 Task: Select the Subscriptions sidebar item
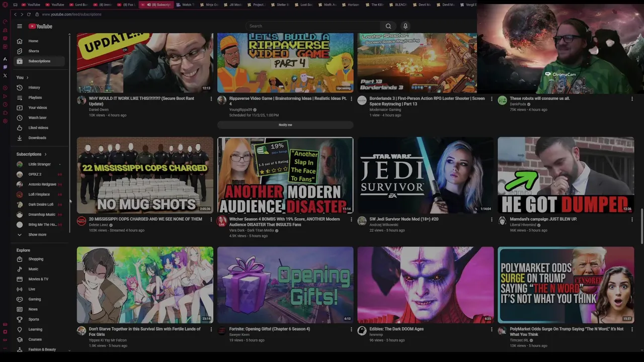40,61
